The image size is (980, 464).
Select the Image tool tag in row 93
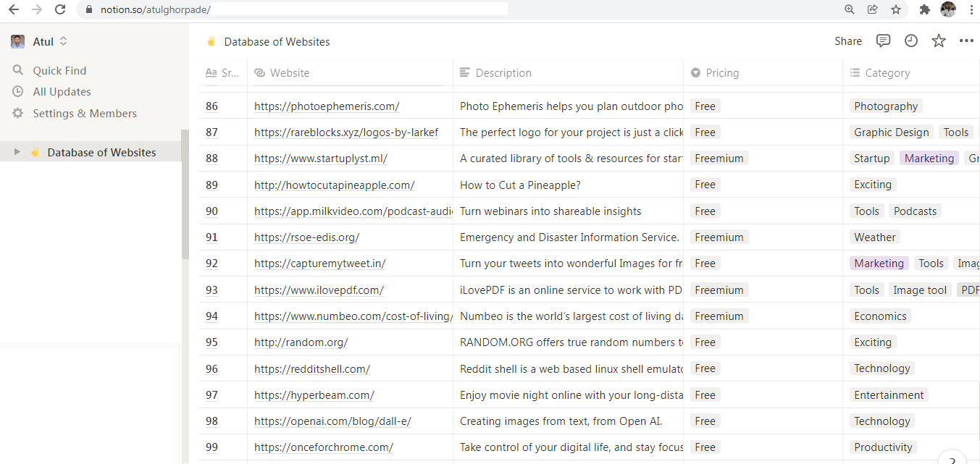(x=920, y=290)
